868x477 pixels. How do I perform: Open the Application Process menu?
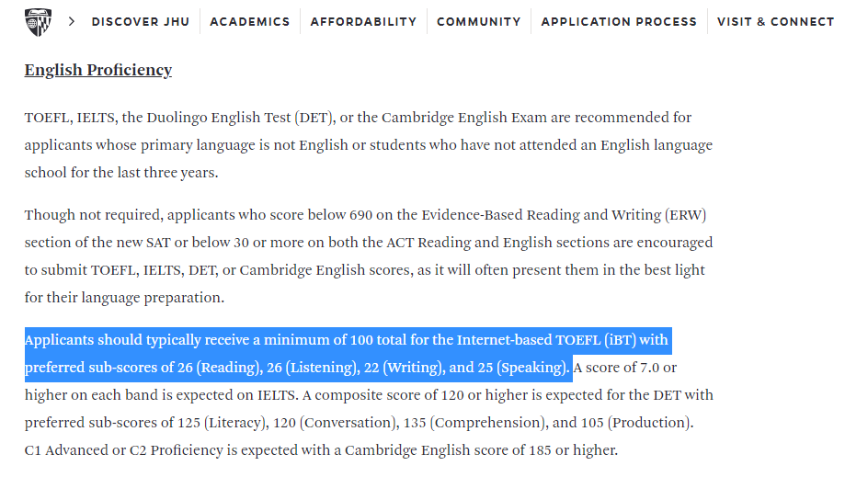point(619,21)
